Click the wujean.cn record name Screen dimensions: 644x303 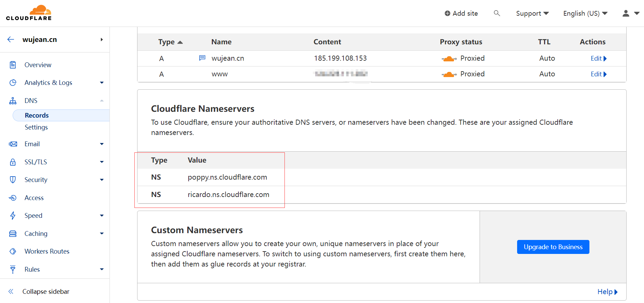[228, 58]
